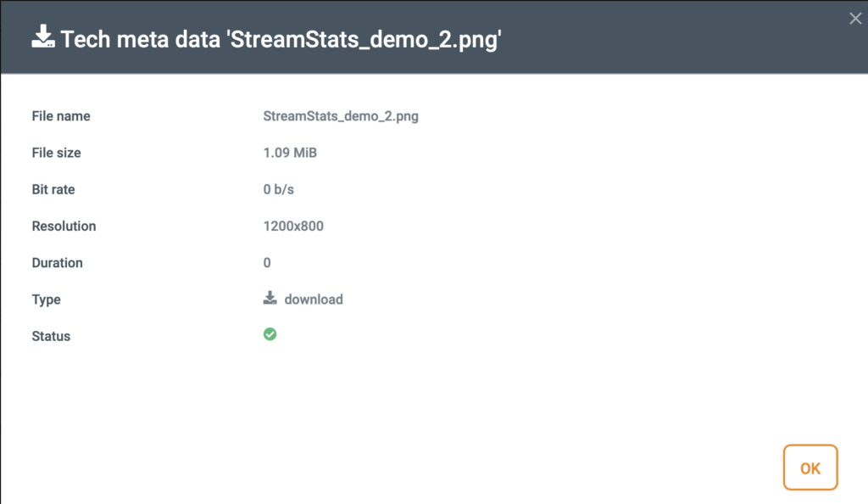Screen dimensions: 868x504
Task: Click the 'Duration' field label
Action: click(57, 263)
